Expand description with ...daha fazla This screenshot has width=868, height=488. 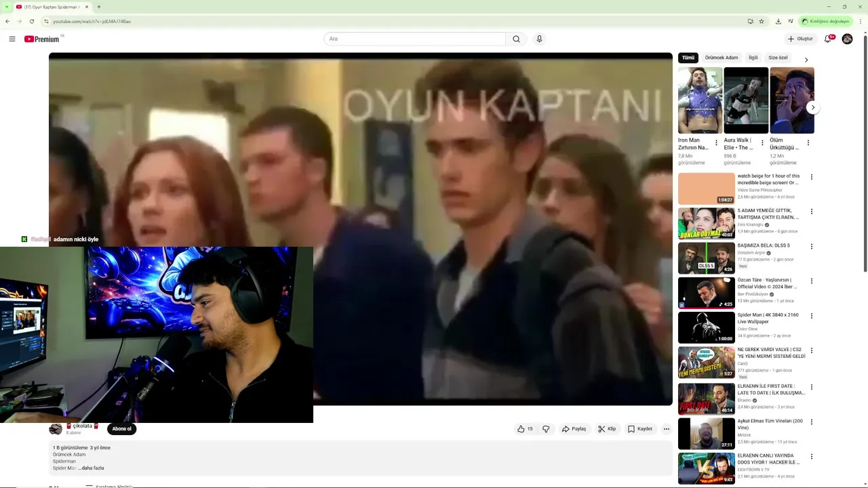(x=91, y=468)
